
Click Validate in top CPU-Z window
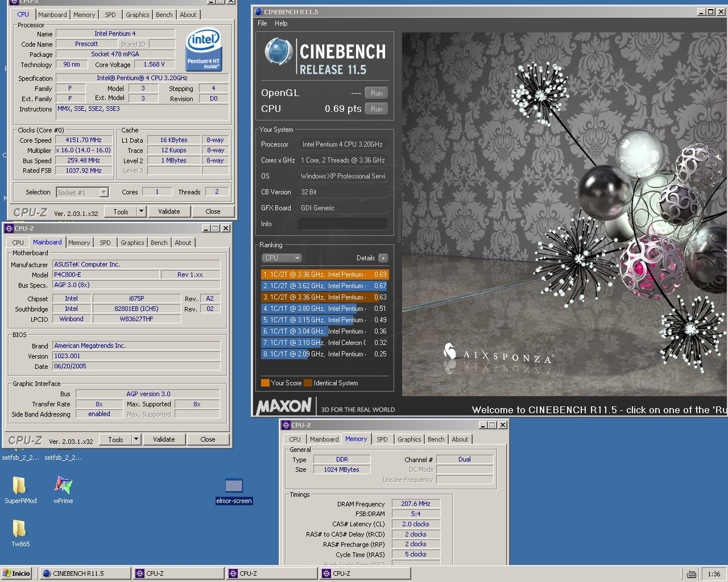pos(169,211)
